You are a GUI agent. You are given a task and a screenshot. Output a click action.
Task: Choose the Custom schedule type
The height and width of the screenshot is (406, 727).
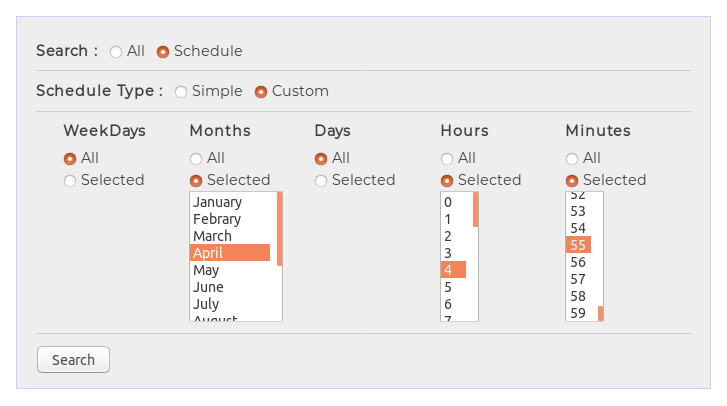click(261, 92)
